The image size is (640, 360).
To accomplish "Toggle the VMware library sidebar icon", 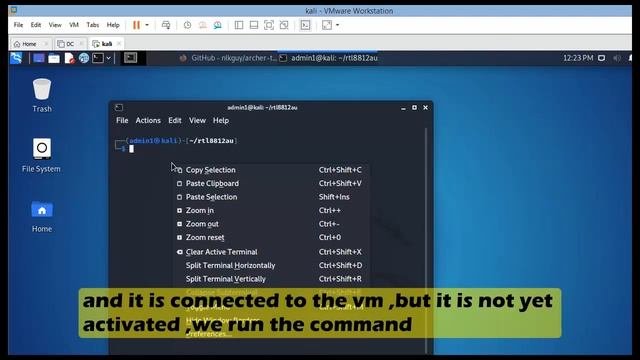I will pos(239,25).
